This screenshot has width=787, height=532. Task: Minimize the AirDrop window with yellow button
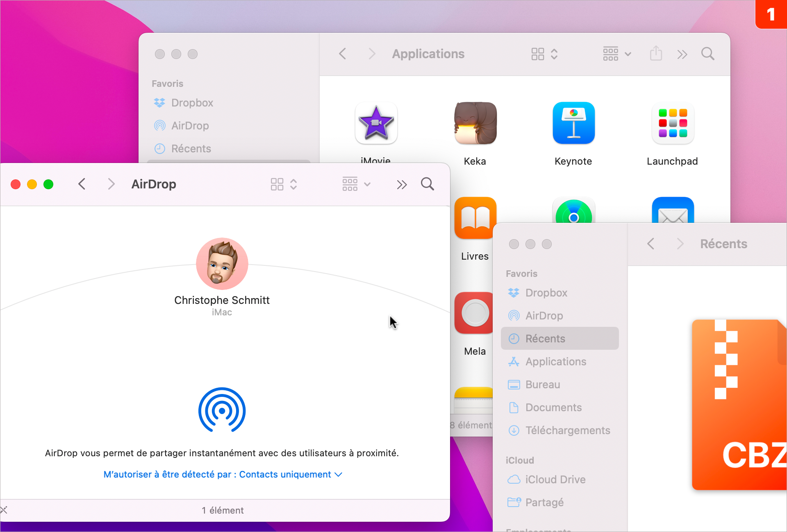pyautogui.click(x=32, y=184)
